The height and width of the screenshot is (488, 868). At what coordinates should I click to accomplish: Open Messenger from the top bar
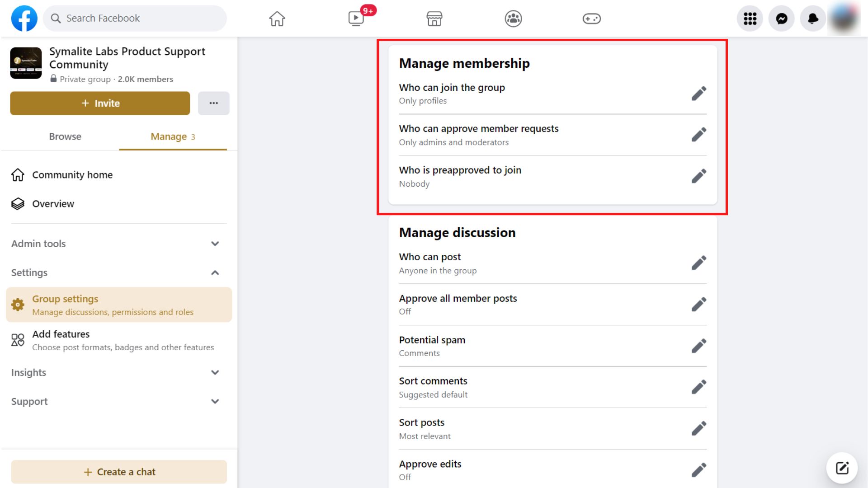[781, 19]
